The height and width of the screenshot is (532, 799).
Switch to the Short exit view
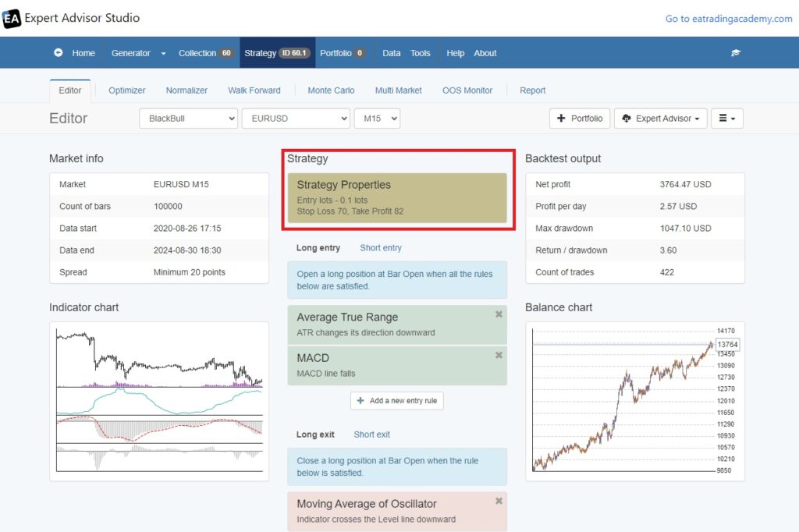(x=372, y=434)
